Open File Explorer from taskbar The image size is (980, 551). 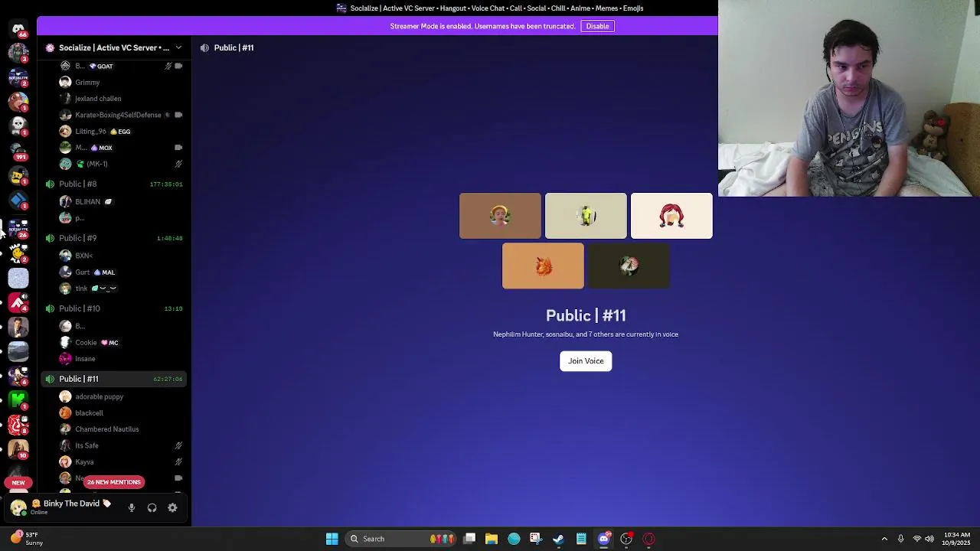pos(492,539)
